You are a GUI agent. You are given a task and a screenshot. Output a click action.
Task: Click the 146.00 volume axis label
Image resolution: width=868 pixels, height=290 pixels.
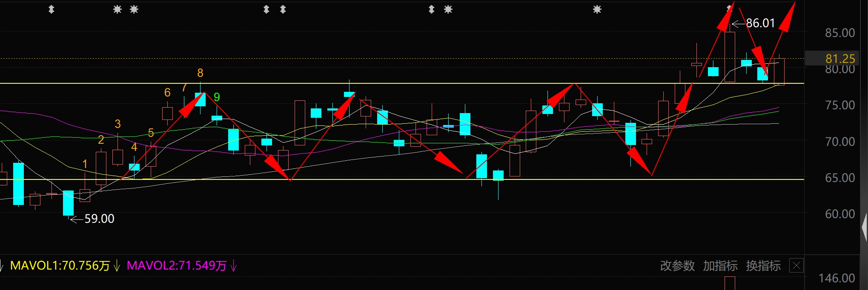pyautogui.click(x=836, y=278)
